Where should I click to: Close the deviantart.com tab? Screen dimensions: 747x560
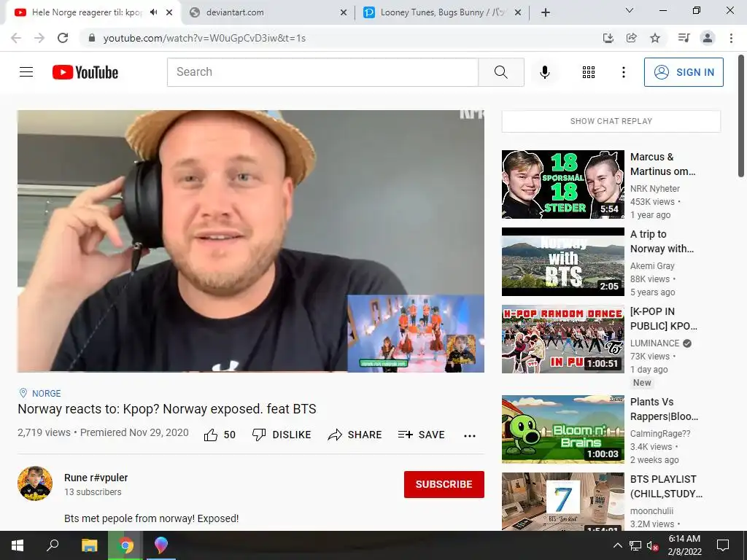click(x=344, y=13)
